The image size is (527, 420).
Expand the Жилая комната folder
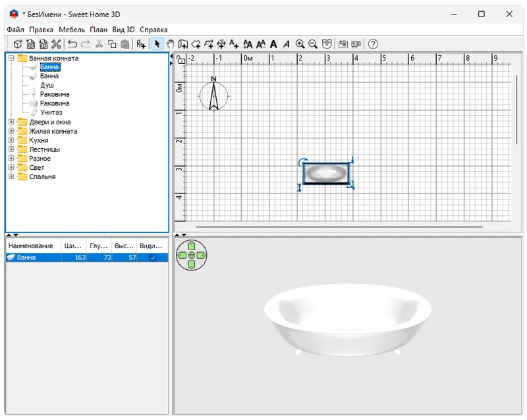pyautogui.click(x=11, y=131)
